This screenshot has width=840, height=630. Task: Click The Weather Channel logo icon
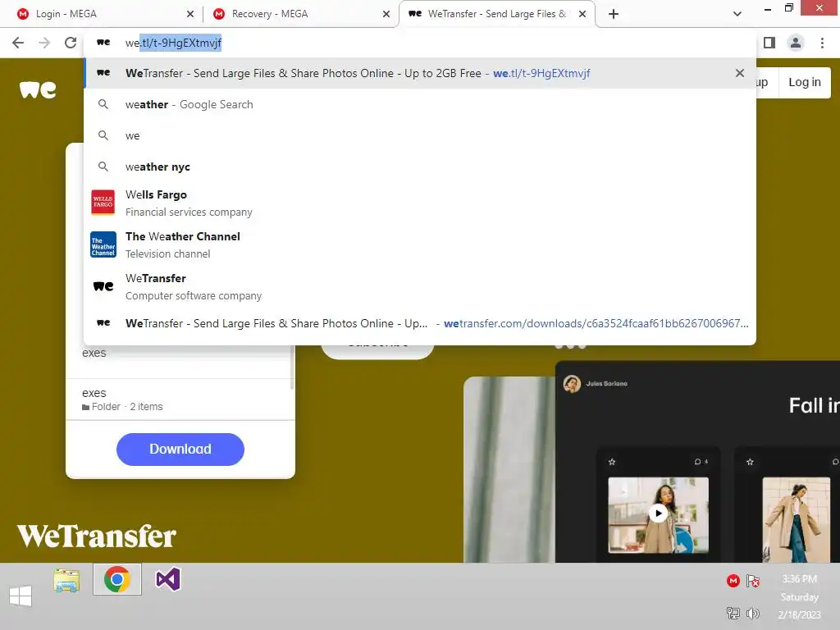click(x=103, y=244)
